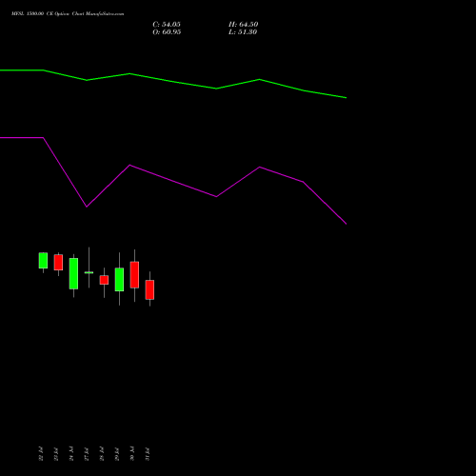
Task: Click the 23 Jul date label
Action: coord(56,454)
